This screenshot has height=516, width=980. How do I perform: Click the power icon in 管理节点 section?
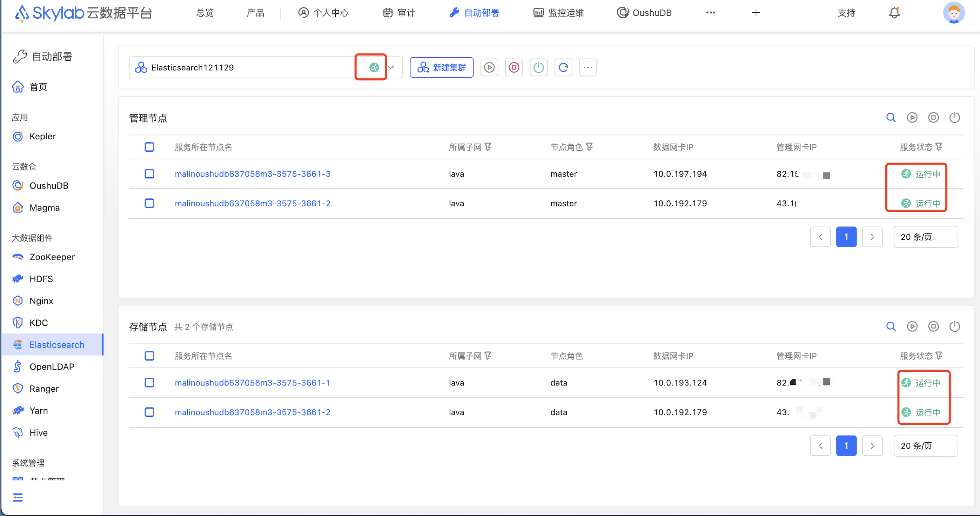(x=955, y=118)
